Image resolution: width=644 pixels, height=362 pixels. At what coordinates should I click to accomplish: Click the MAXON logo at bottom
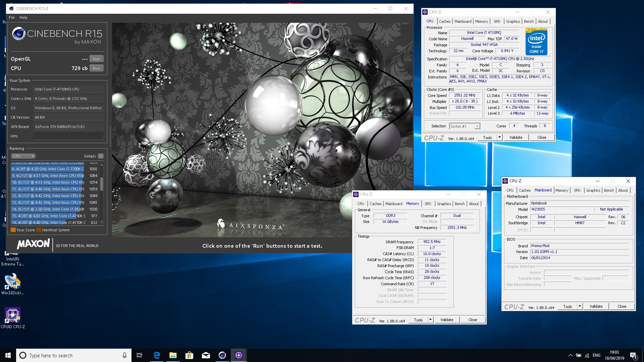[33, 244]
